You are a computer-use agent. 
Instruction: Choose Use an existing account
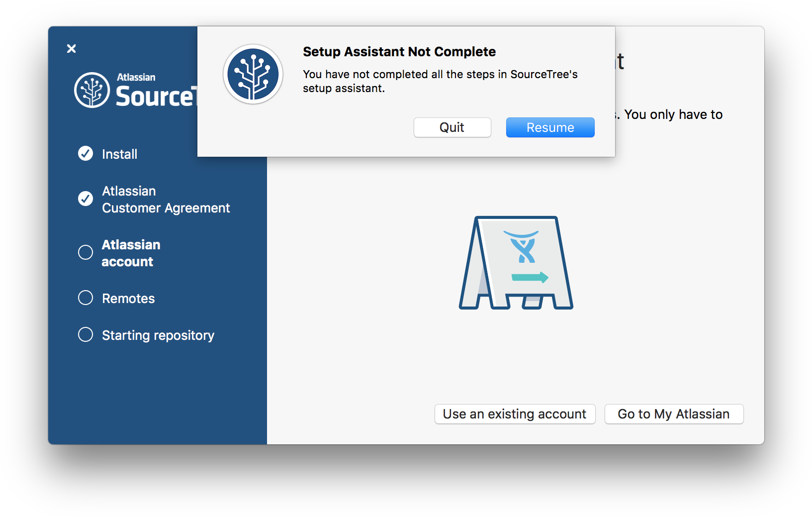(x=515, y=414)
